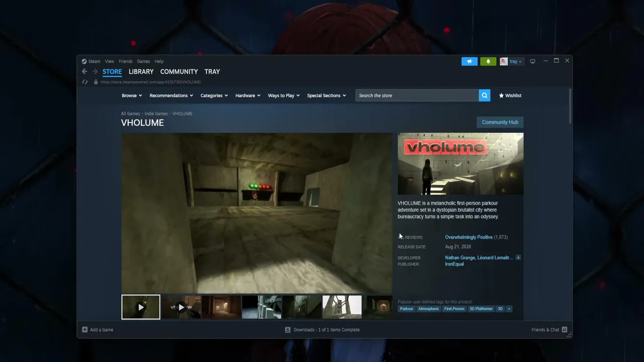Click the Add a Game label
The image size is (644, 362).
tap(102, 330)
